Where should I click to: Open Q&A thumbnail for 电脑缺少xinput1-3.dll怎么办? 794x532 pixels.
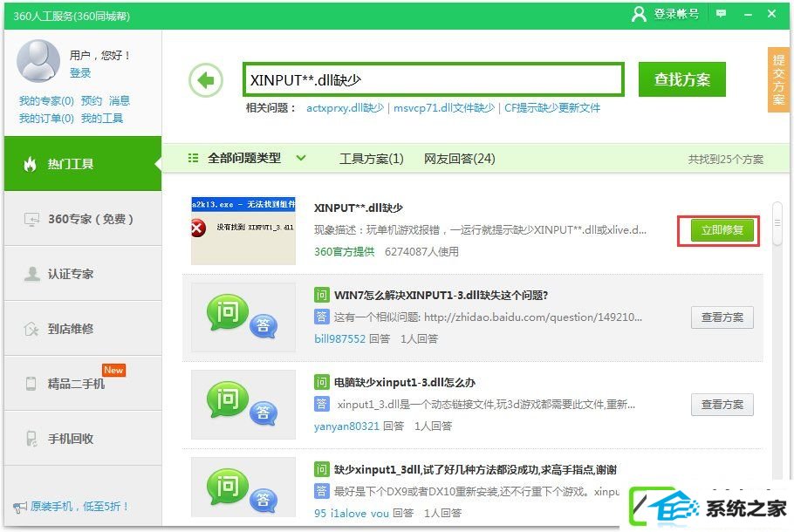(x=243, y=405)
